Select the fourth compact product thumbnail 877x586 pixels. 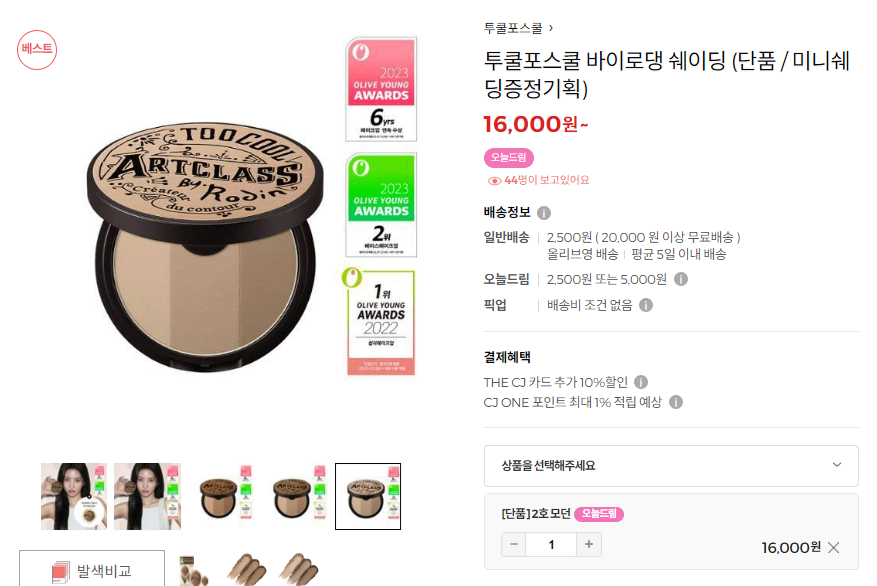pos(295,497)
